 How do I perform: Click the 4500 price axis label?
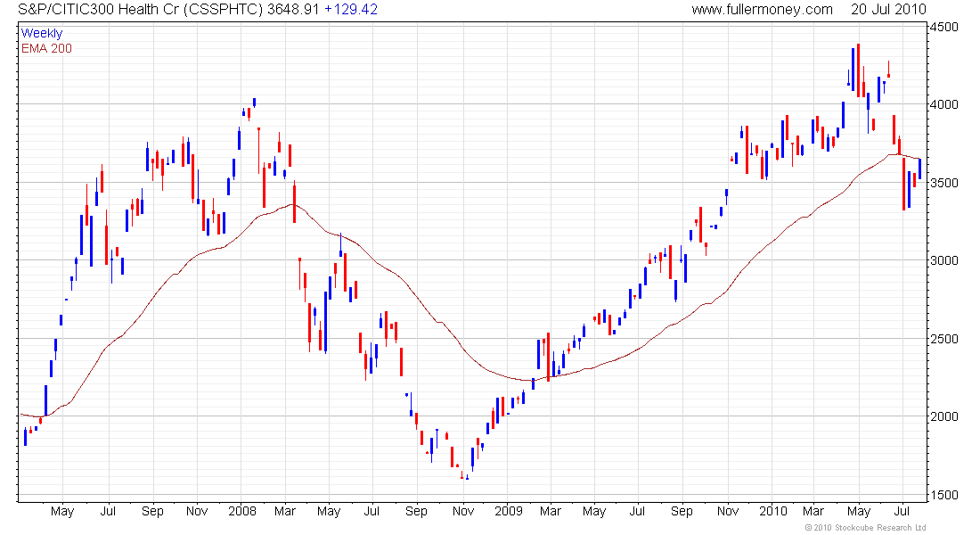tap(943, 27)
